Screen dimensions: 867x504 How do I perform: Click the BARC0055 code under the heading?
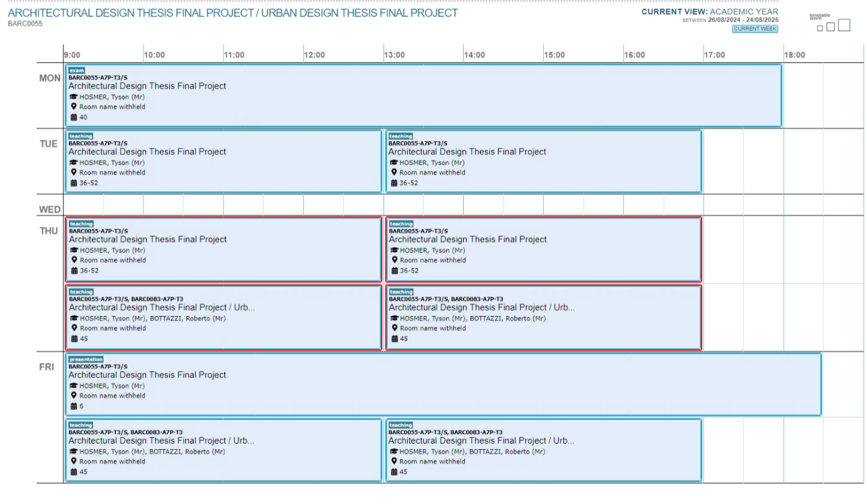click(25, 24)
